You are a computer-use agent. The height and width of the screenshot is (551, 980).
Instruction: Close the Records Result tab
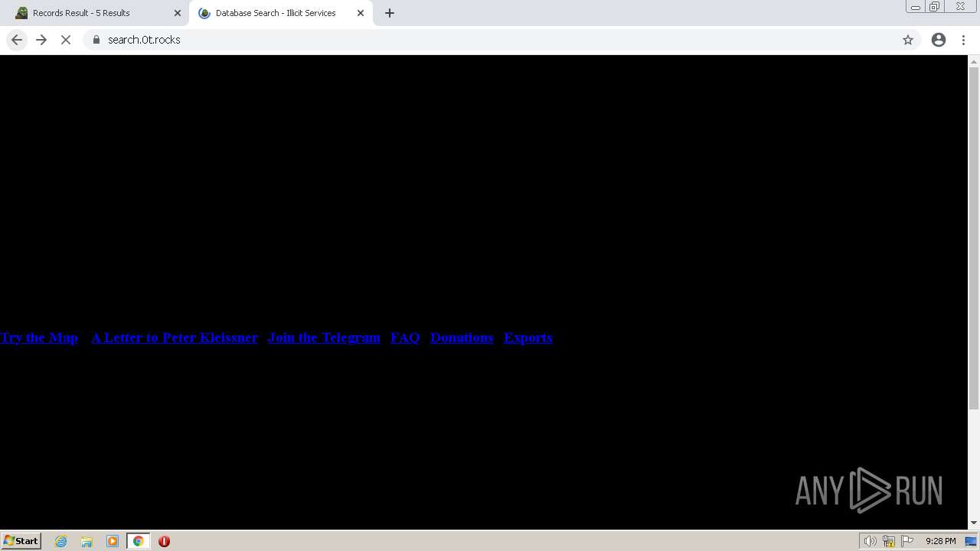coord(178,13)
